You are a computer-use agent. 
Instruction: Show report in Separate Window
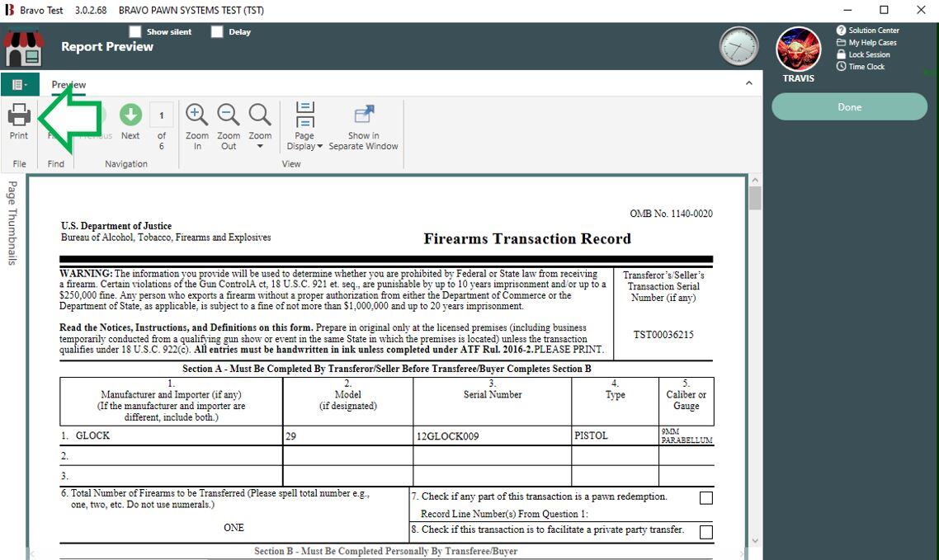[363, 126]
